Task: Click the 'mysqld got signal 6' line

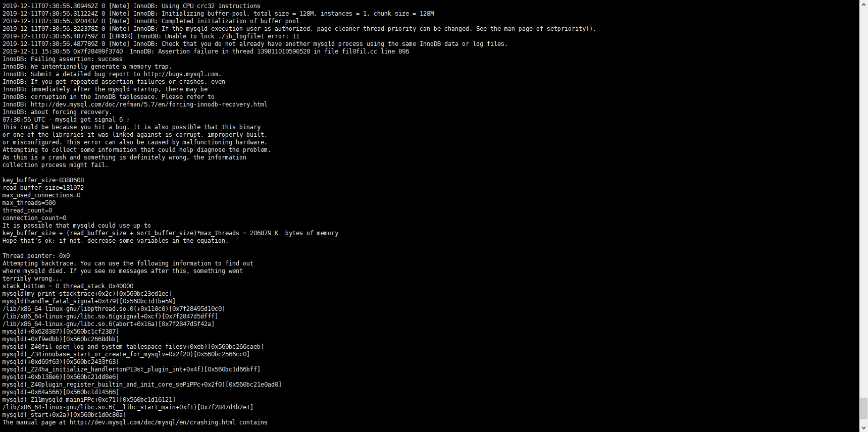Action: click(x=66, y=120)
